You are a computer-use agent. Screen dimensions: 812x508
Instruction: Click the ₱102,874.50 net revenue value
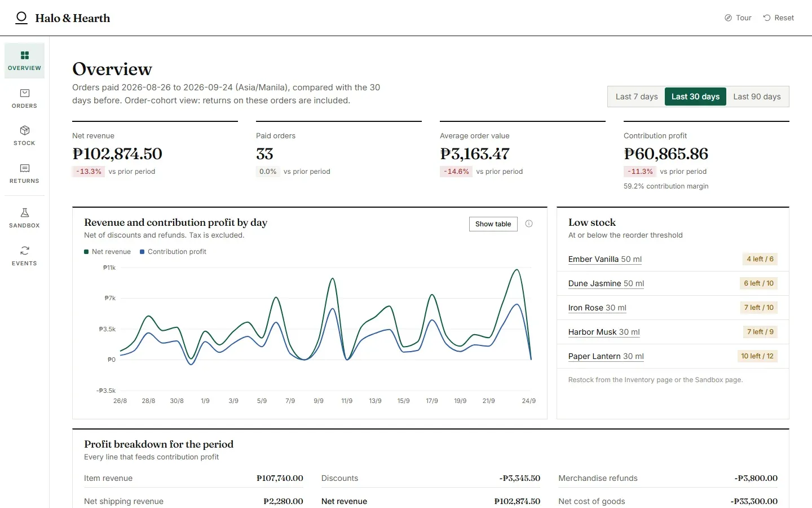[x=117, y=154]
